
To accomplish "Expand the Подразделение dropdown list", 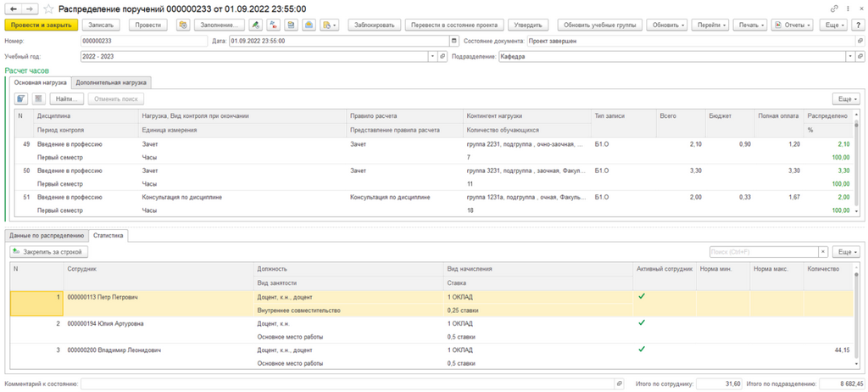I will coord(849,57).
